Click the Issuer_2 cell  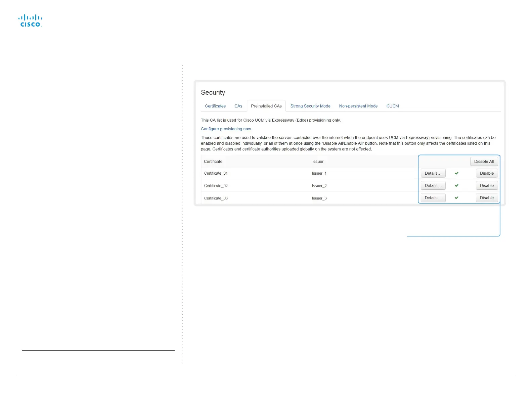[x=319, y=186]
